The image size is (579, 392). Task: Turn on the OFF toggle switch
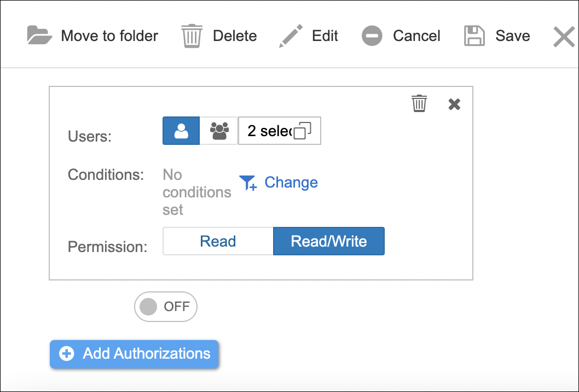point(166,307)
